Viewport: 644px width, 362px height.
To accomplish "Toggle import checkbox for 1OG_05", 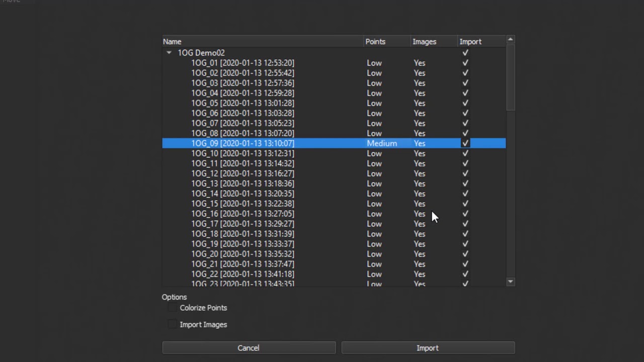I will pyautogui.click(x=465, y=103).
